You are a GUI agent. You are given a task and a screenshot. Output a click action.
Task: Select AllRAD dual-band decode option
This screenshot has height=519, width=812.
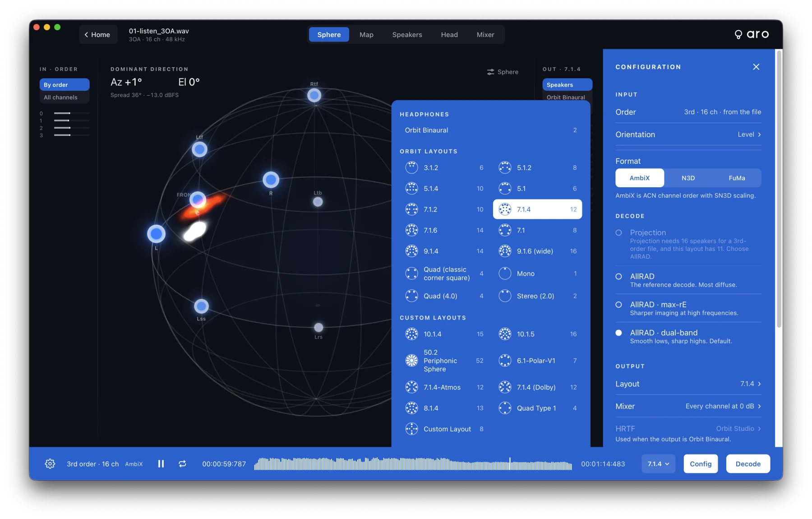coord(618,333)
